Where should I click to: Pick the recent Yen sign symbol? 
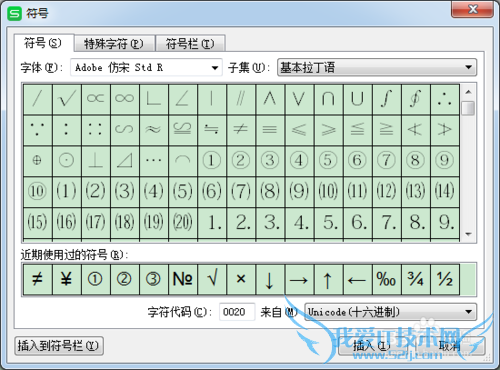tap(67, 279)
